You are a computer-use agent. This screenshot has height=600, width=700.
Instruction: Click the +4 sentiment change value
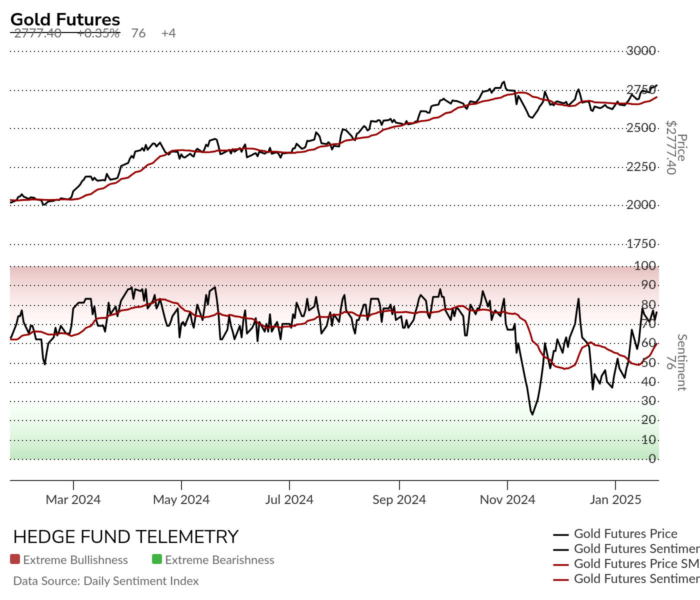(x=168, y=33)
